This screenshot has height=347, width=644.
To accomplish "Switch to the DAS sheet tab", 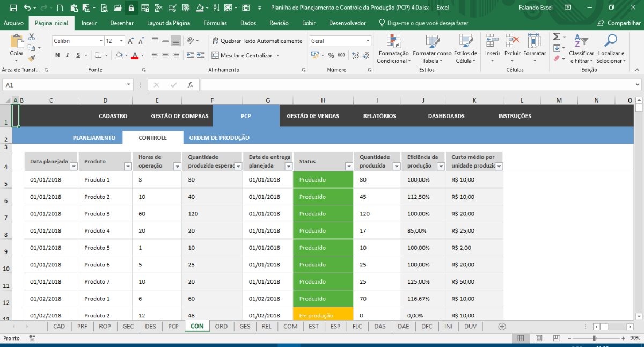I will (x=380, y=326).
